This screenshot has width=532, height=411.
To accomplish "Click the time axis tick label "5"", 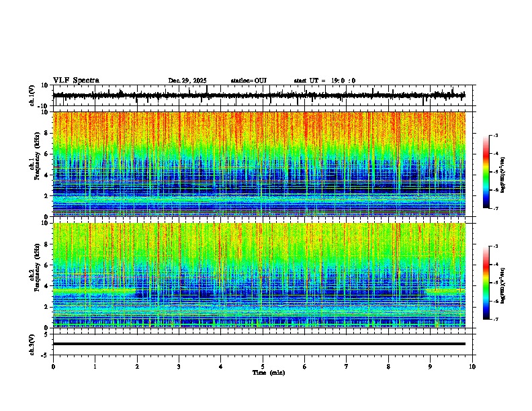I will (263, 367).
